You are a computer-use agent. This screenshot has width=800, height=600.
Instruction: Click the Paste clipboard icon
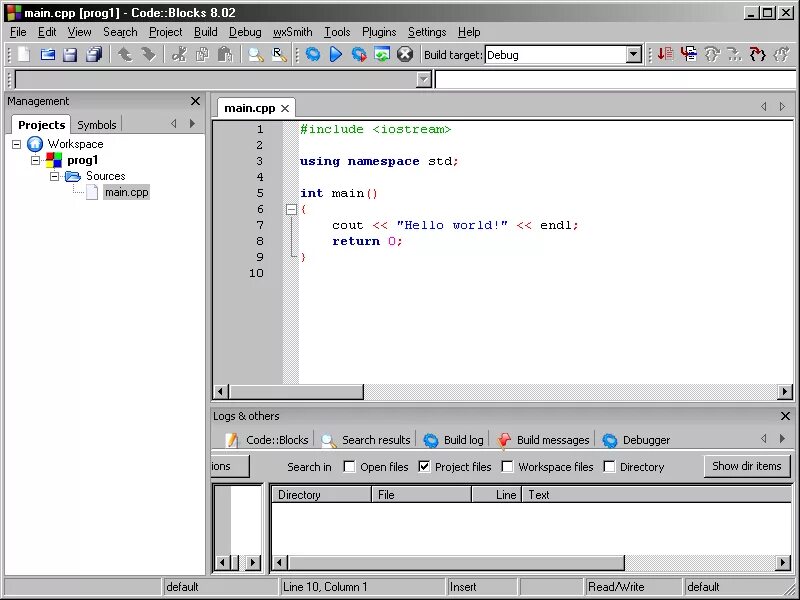(225, 54)
